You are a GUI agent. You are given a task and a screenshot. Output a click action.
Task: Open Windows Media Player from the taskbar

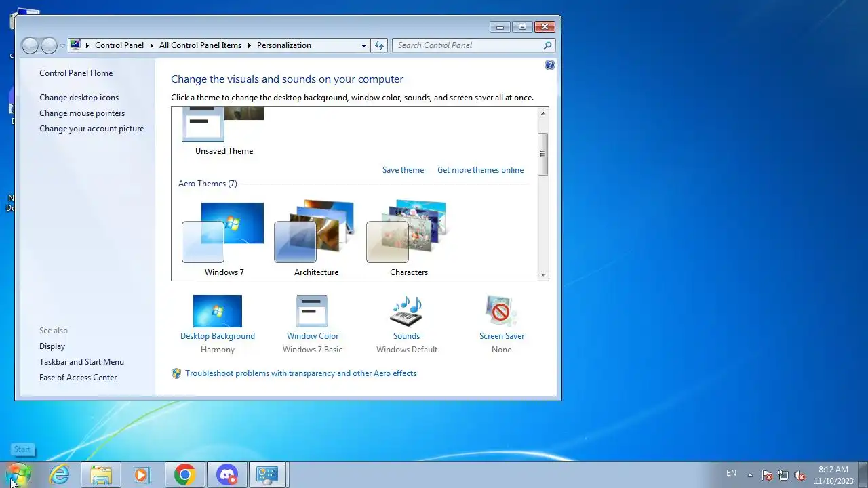(141, 474)
